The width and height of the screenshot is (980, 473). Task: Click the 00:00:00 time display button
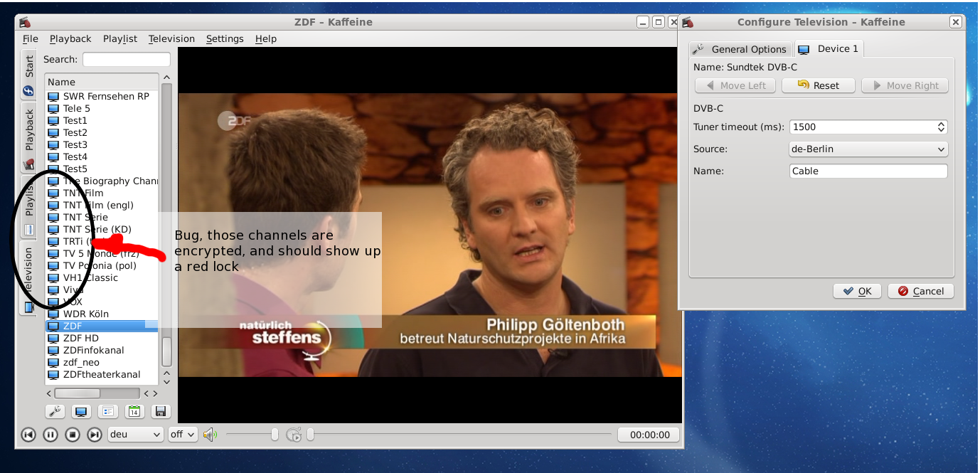tap(649, 435)
